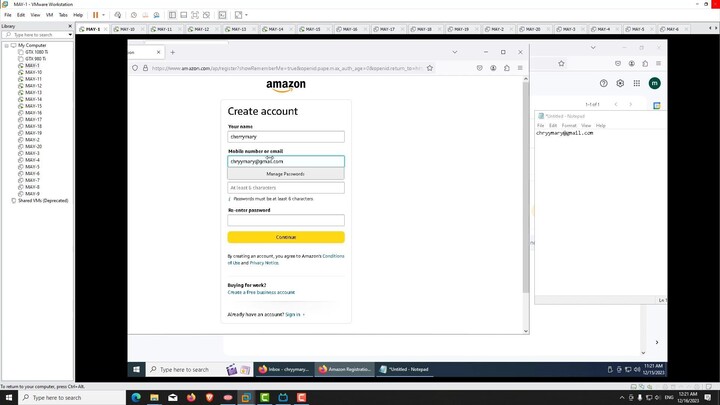
Task: Switch to the MAY-10 VM tab
Action: 127,29
